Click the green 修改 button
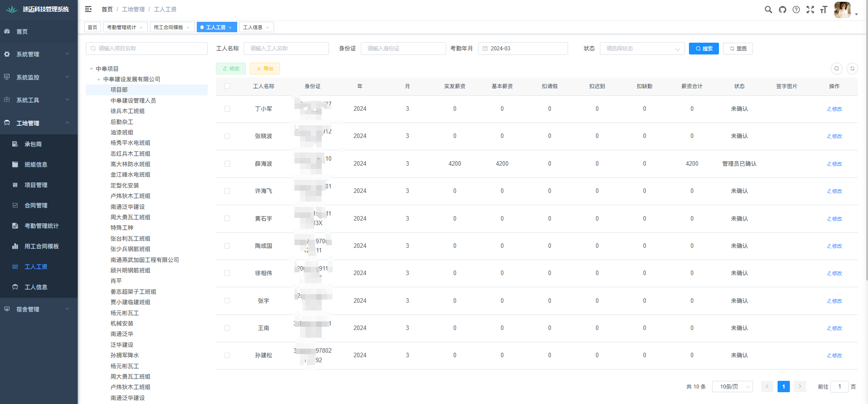 231,69
